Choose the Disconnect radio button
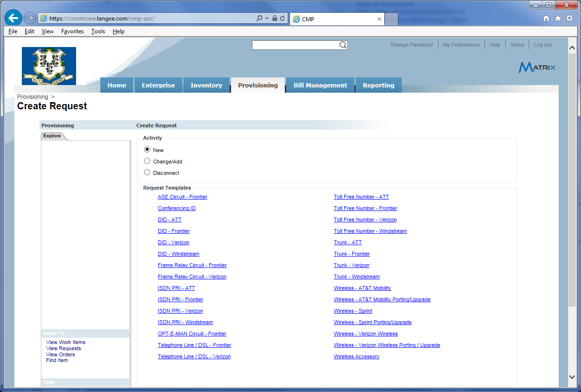The image size is (581, 392). [x=147, y=172]
